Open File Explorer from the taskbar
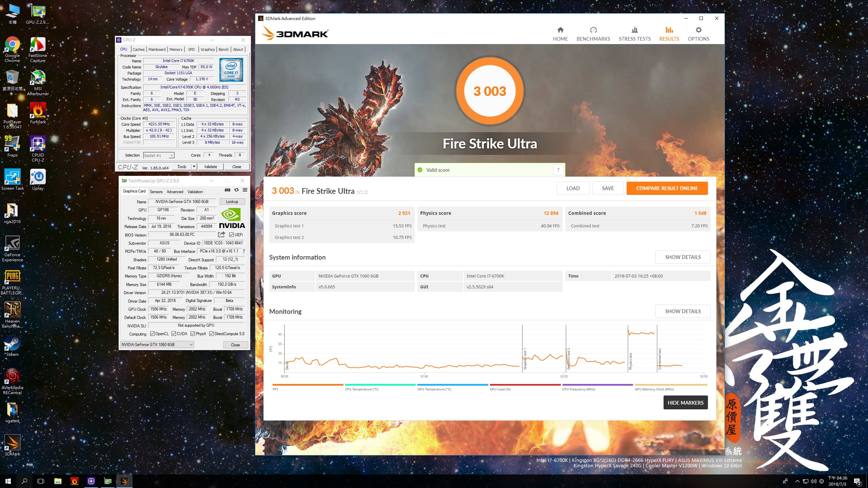The image size is (868, 488). (x=58, y=481)
